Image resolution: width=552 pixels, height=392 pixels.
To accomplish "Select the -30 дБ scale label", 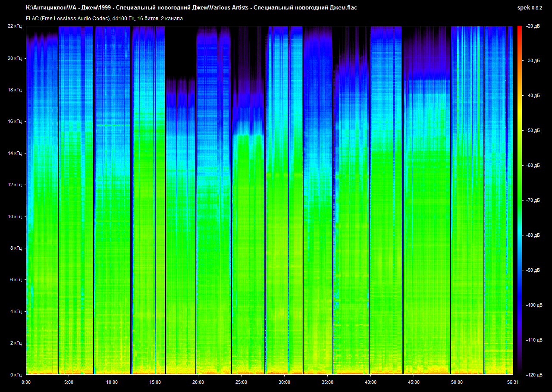I will click(x=533, y=61).
